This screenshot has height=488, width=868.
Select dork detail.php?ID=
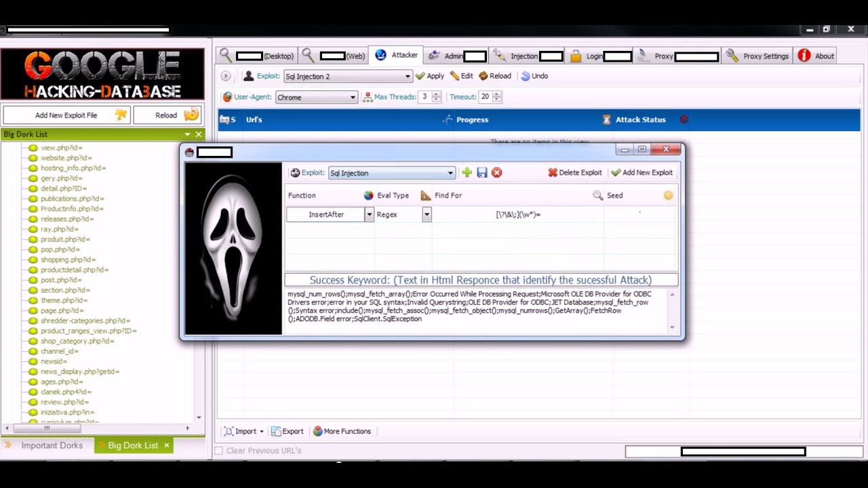64,188
